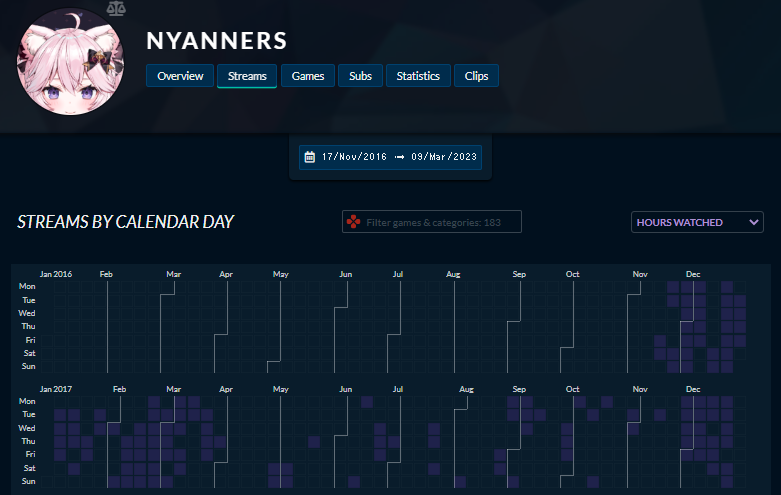Click the Jan 2016 month label
This screenshot has height=495, width=781.
click(56, 274)
